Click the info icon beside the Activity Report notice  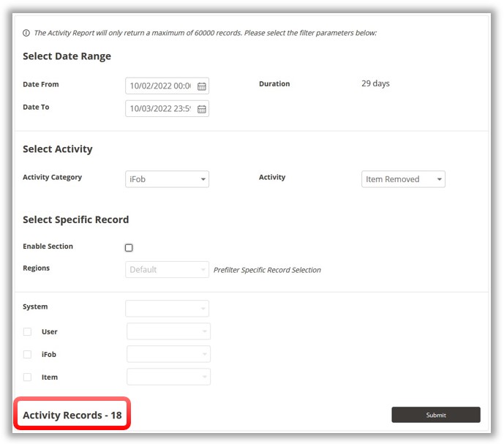(x=26, y=33)
